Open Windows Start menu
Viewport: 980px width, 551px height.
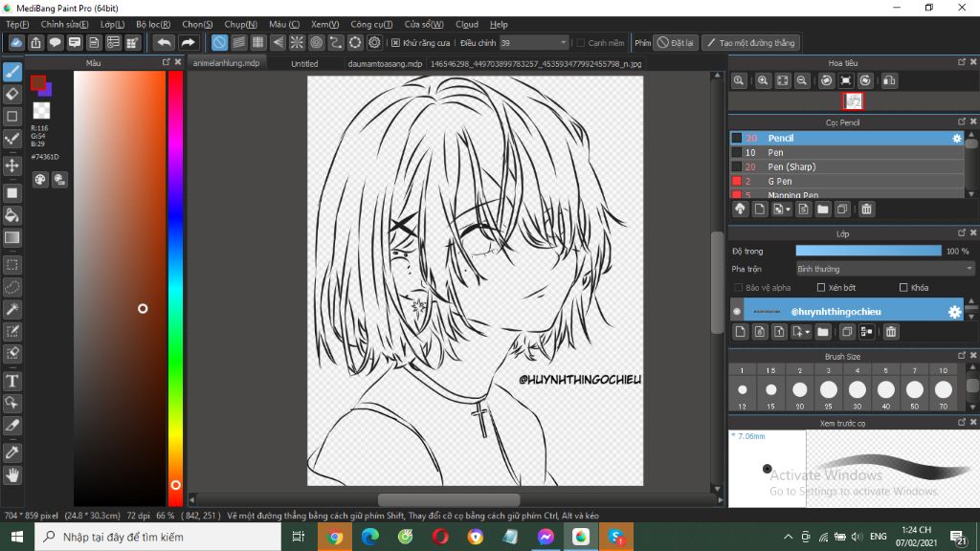tap(17, 537)
